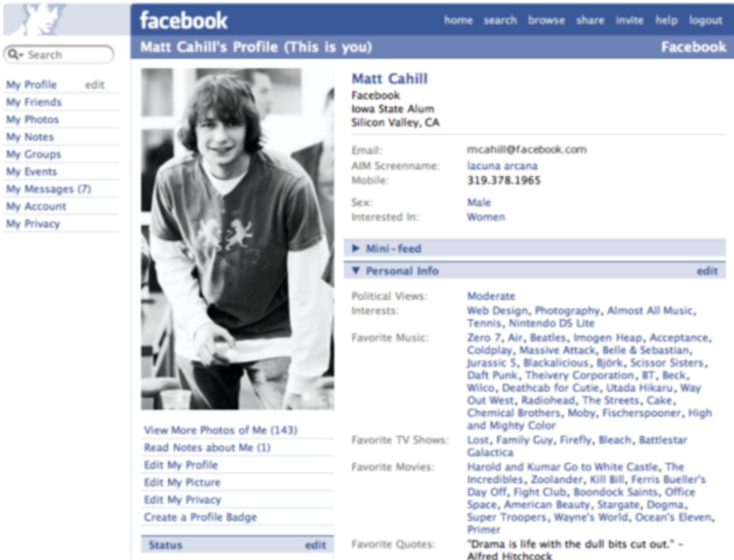This screenshot has height=560, width=734.
Task: Open the home menu item
Action: (458, 20)
